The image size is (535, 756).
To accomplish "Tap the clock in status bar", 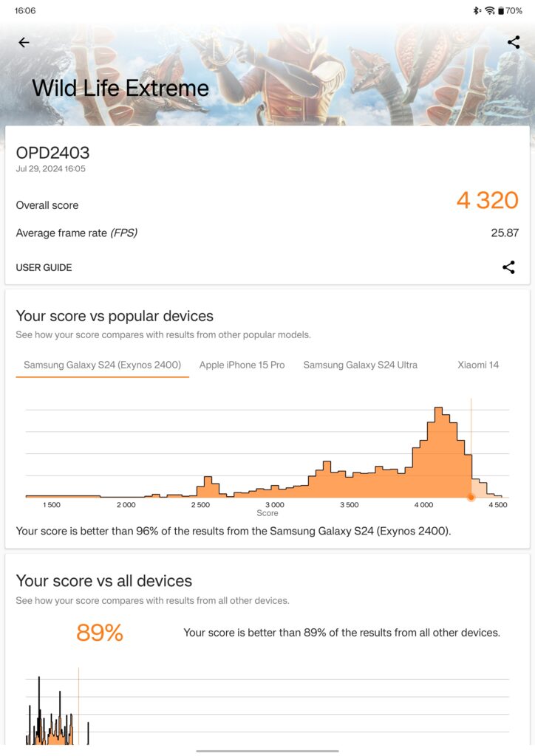I will 25,10.
